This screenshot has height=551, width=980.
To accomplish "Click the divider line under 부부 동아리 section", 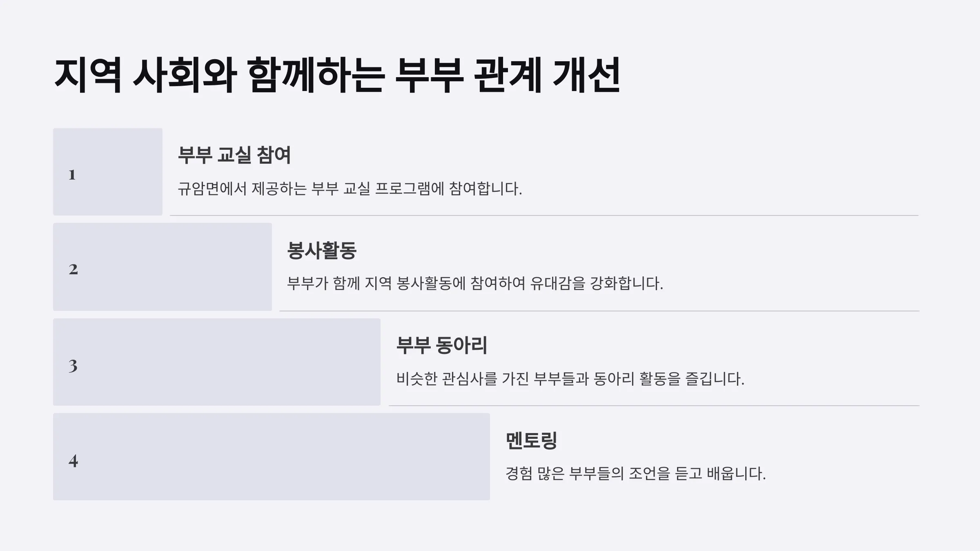I will [654, 406].
